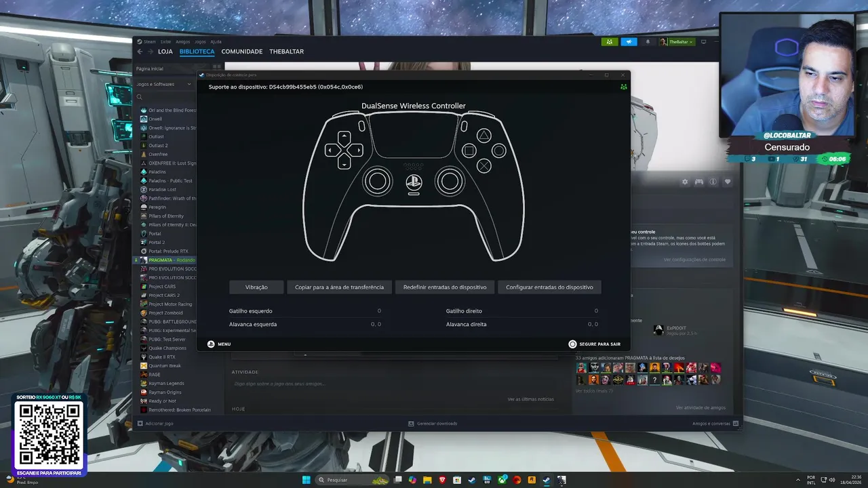Click the touchpad on controller diagram
The width and height of the screenshot is (868, 488).
tap(413, 136)
